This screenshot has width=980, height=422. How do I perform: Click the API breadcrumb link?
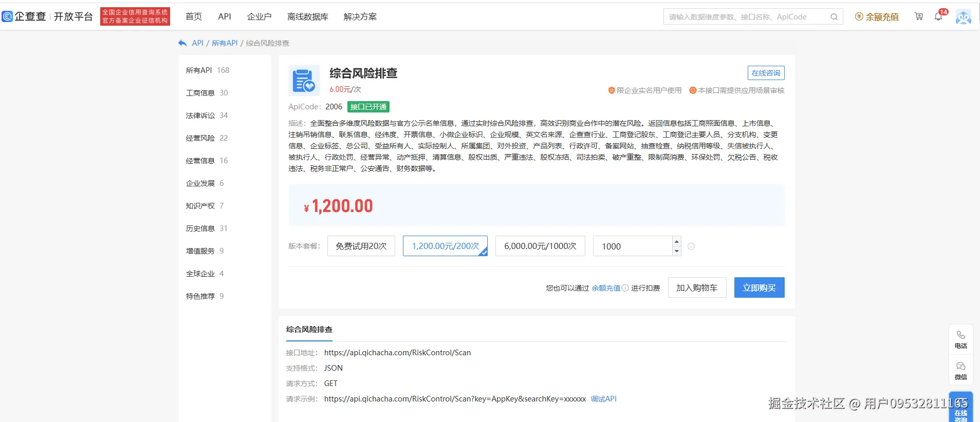(x=198, y=43)
